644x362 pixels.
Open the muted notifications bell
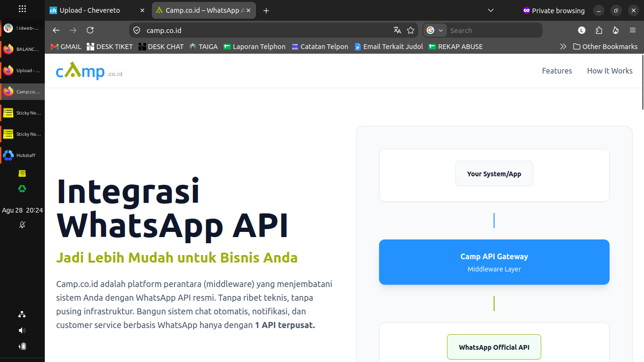point(22,225)
